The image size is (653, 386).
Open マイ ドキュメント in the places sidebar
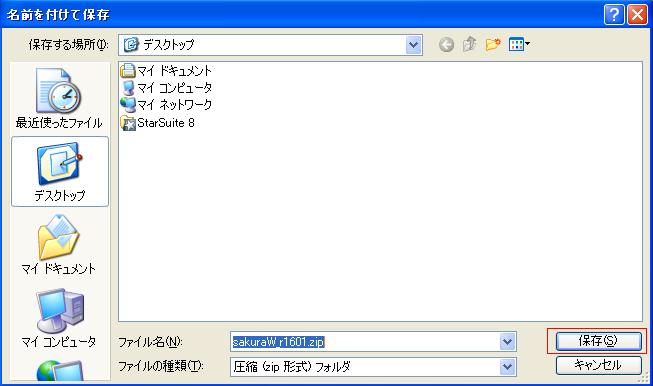pyautogui.click(x=59, y=245)
